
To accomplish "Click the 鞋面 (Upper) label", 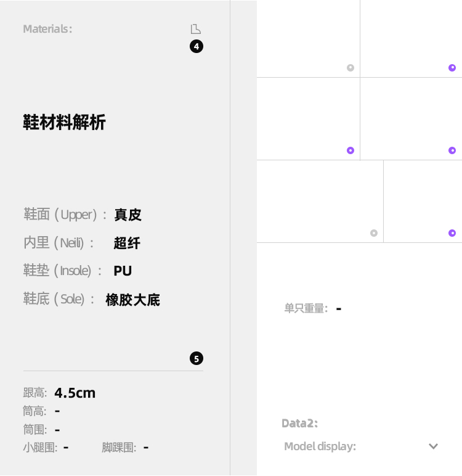I will coord(65,215).
